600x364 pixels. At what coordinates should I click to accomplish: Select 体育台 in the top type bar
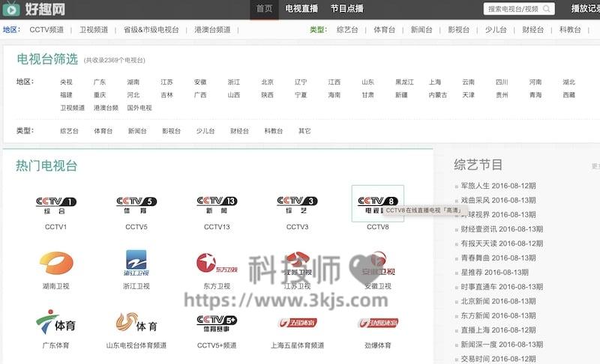[384, 30]
